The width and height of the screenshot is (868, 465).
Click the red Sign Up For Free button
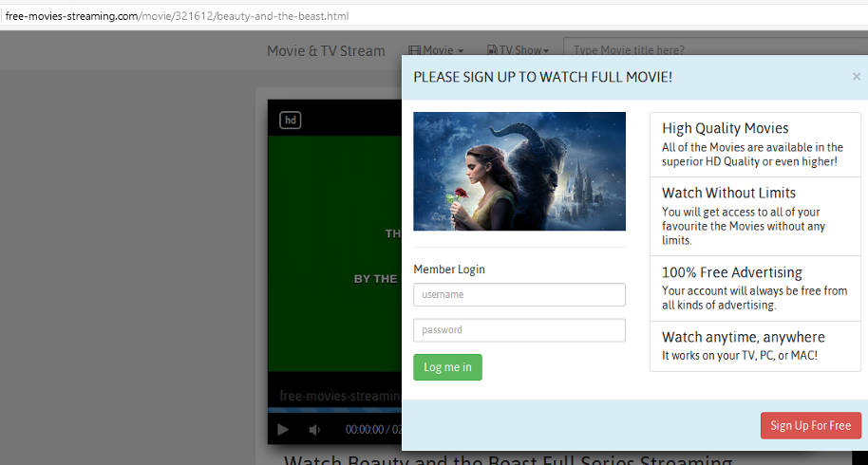click(x=810, y=425)
